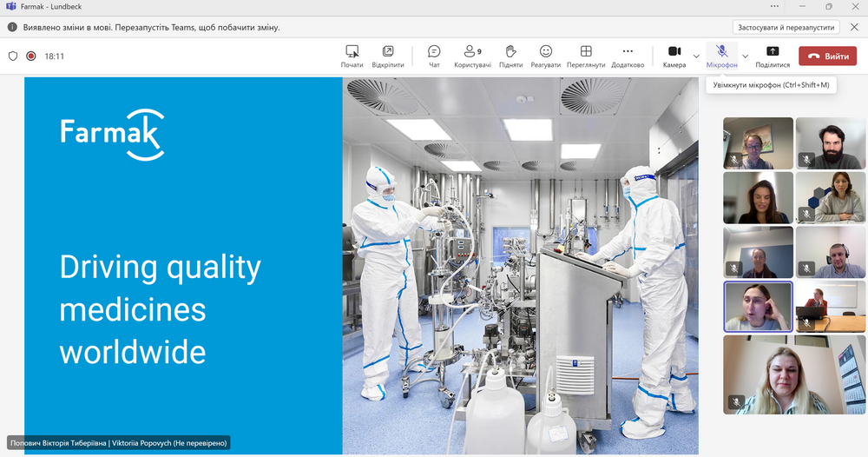
Task: Toggle the Камера on or off
Action: [674, 56]
